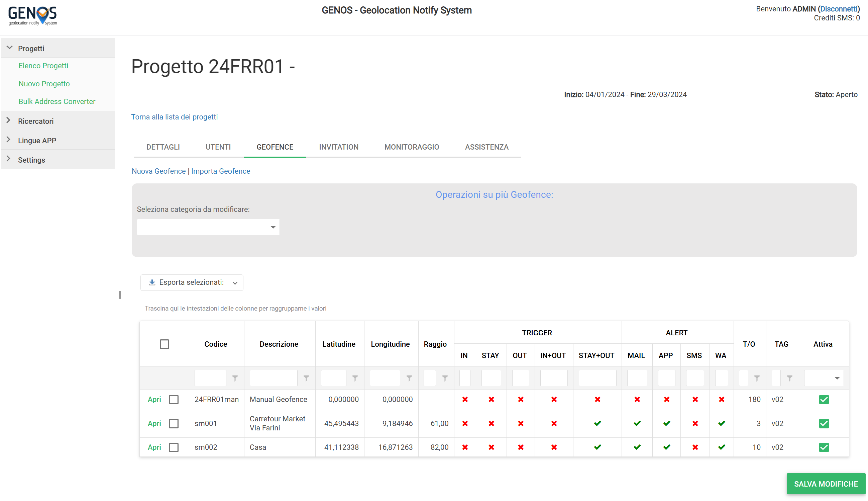
Task: Click the MAIL green check for sm002
Action: pyautogui.click(x=637, y=447)
